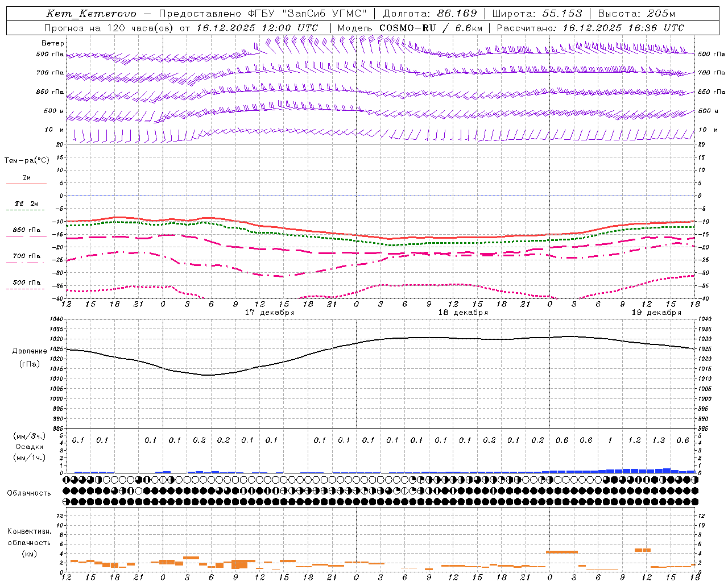Click the 'Давление' pressure panel label
The image size is (728, 582).
[x=30, y=351]
